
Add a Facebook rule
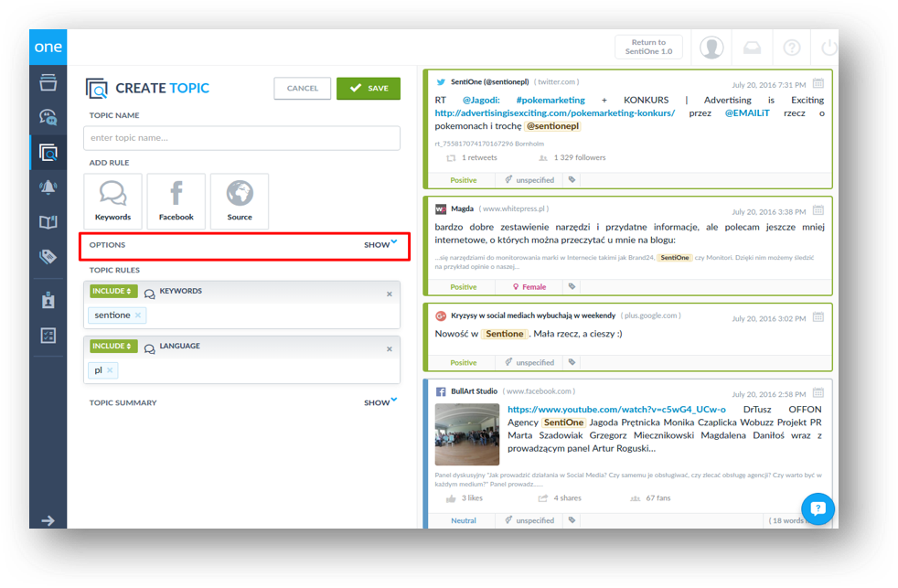[x=176, y=201]
